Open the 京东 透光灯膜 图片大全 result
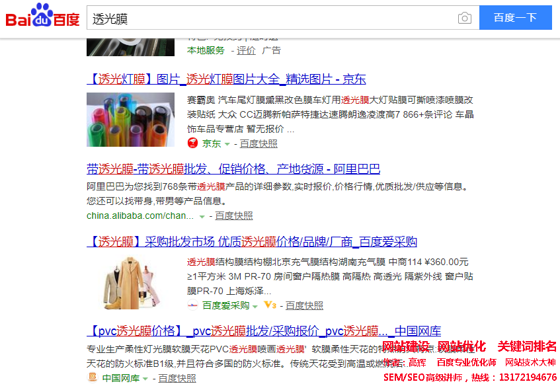The height and width of the screenshot is (392, 560). tap(226, 79)
